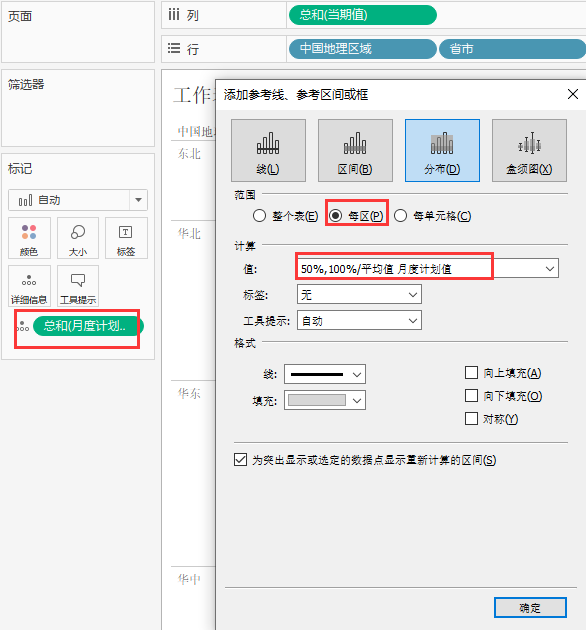Image resolution: width=586 pixels, height=630 pixels.
Task: Click 确定 to confirm the dialog
Action: (x=530, y=608)
